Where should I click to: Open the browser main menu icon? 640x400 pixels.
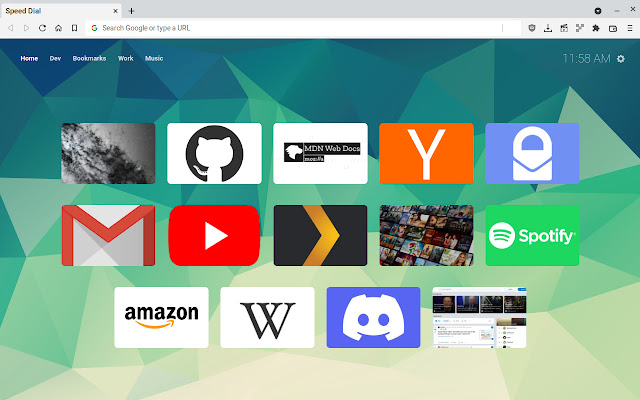[x=630, y=28]
